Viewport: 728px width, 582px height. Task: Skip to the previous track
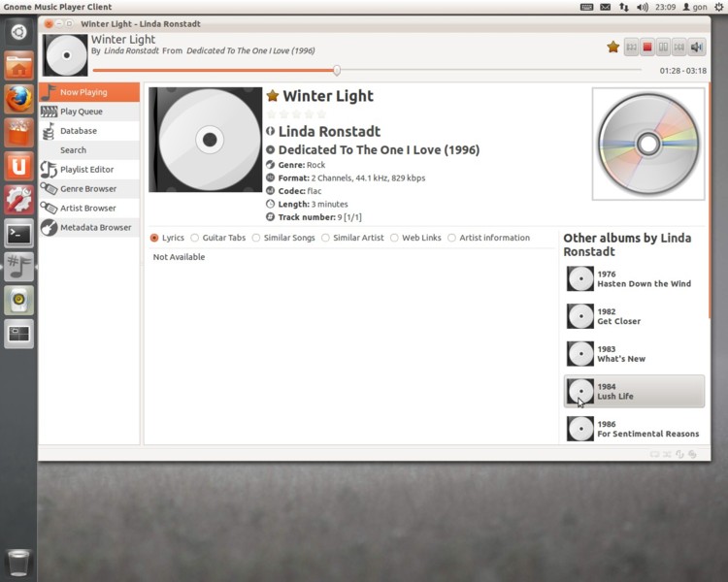[x=631, y=47]
